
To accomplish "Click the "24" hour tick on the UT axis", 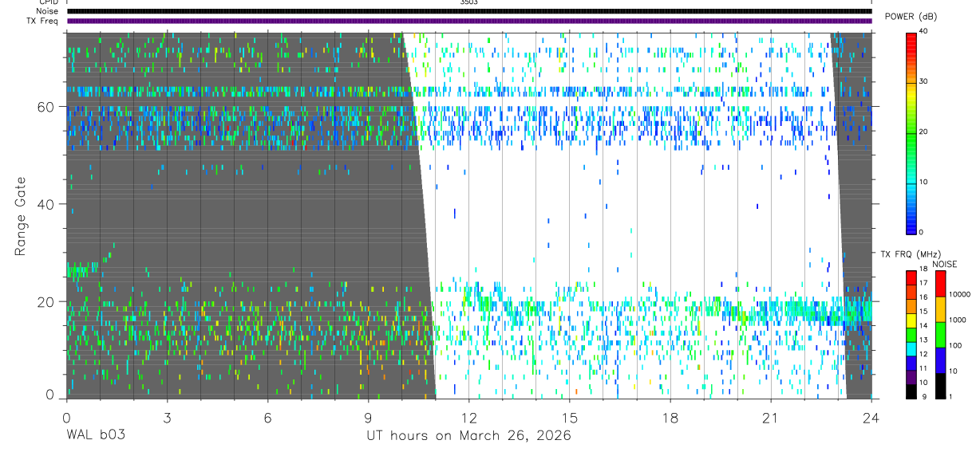I will click(x=871, y=418).
